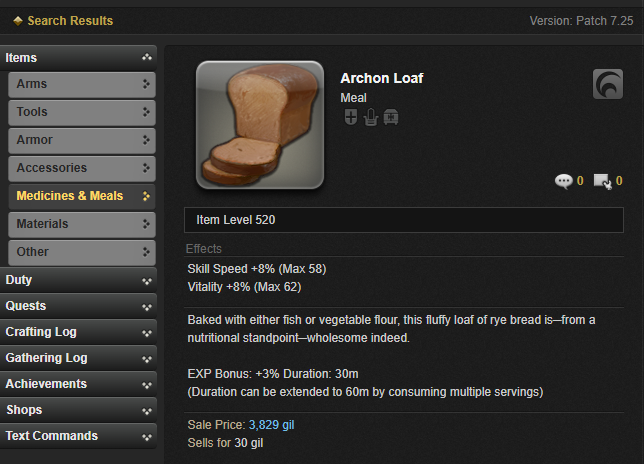The image size is (644, 464).
Task: Select the Tools subcategory
Action: [82, 112]
